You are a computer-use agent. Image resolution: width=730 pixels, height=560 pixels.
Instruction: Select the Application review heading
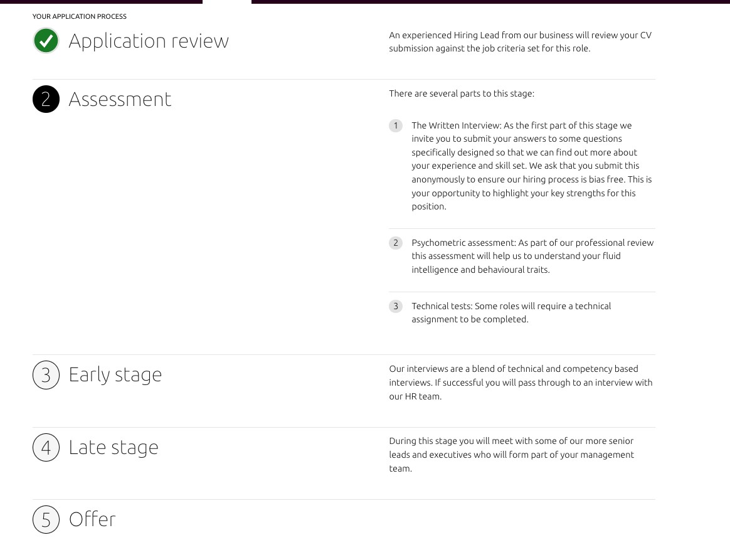click(x=149, y=41)
